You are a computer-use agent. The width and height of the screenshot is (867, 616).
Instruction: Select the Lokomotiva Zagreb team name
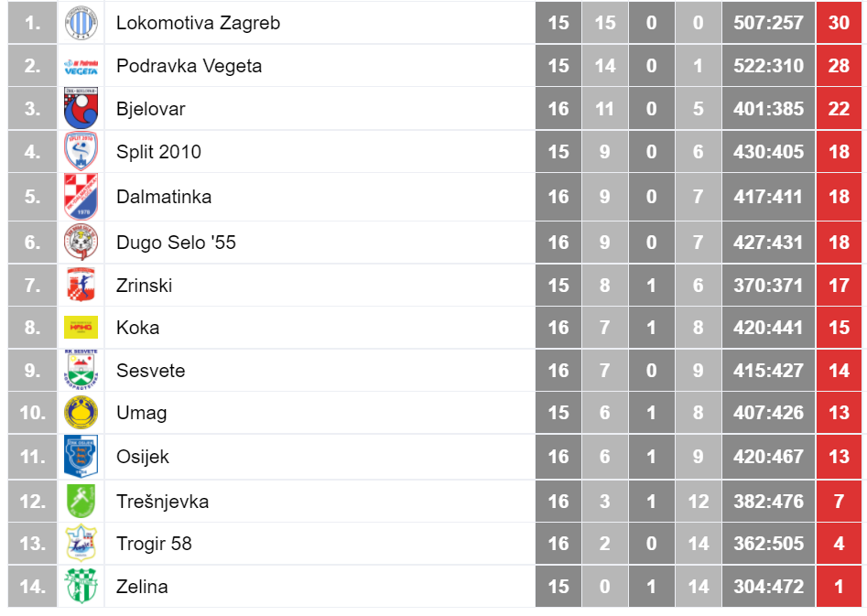[x=198, y=23]
